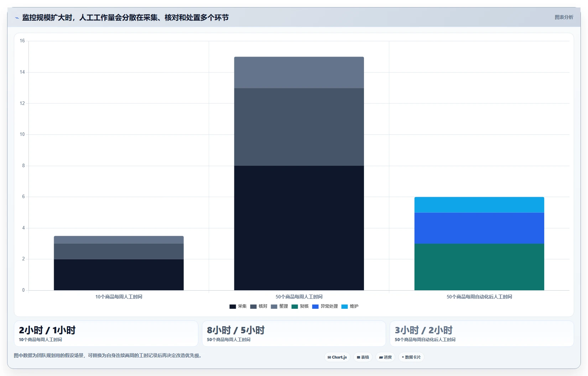Toggle the 维护 legend swatch
This screenshot has width=588, height=376.
[x=344, y=306]
